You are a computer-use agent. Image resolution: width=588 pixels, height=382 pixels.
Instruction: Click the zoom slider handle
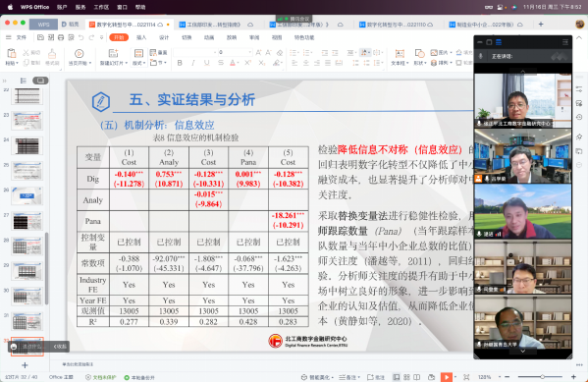coord(542,377)
